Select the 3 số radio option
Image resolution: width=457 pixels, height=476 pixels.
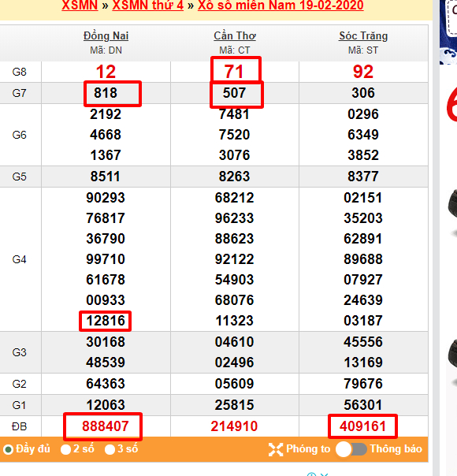pos(110,449)
